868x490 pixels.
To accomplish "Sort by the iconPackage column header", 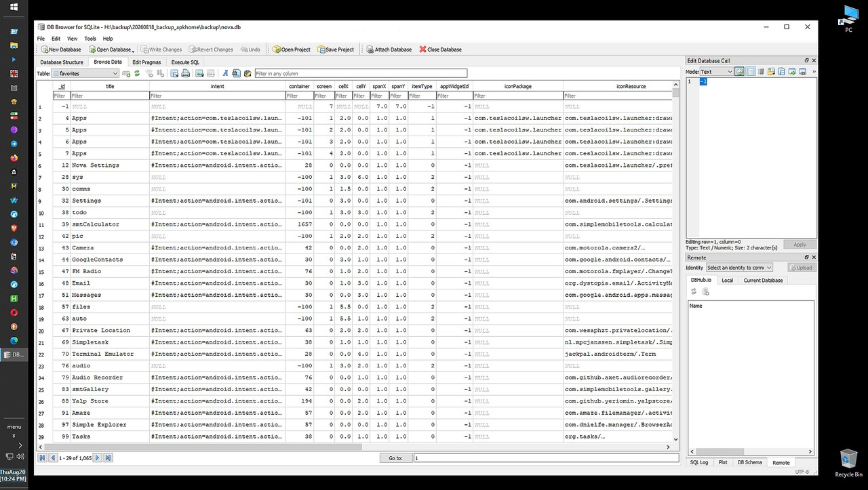I will 518,86.
